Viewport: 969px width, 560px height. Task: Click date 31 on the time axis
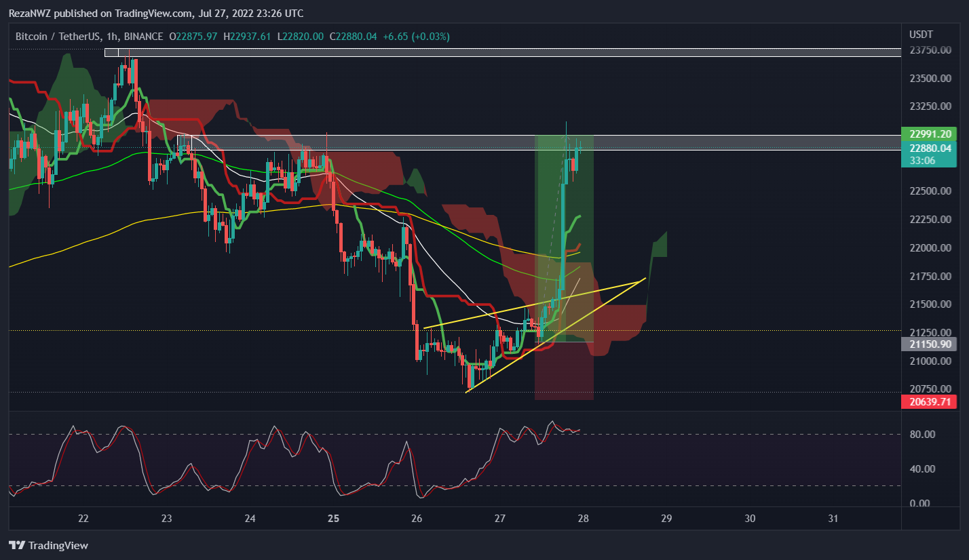click(x=833, y=519)
